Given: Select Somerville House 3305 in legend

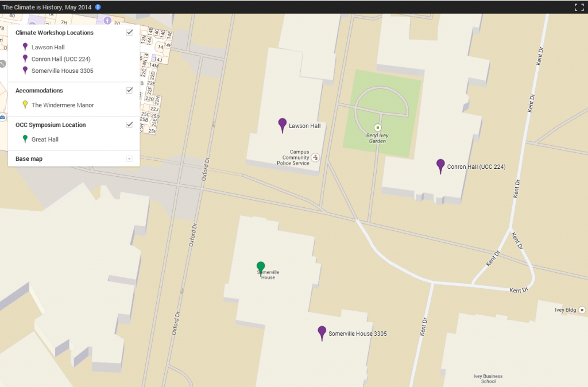Looking at the screenshot, I should [x=62, y=71].
